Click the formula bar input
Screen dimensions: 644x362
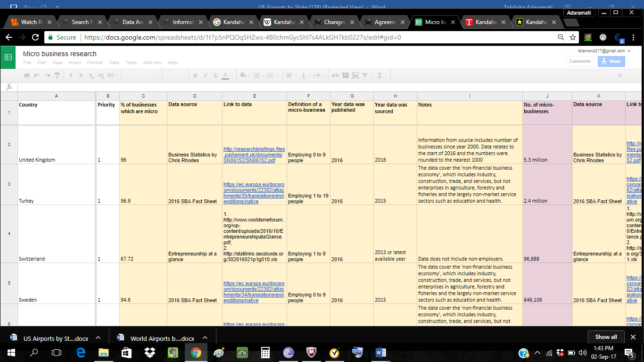(x=330, y=87)
